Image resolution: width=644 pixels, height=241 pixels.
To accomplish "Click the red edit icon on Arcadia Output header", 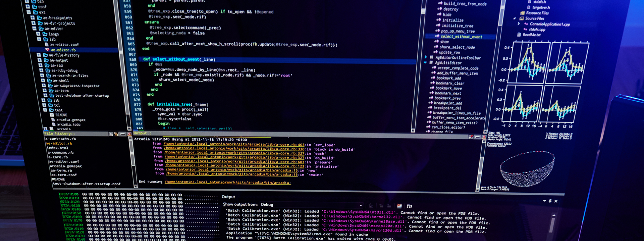I will click(x=471, y=137).
